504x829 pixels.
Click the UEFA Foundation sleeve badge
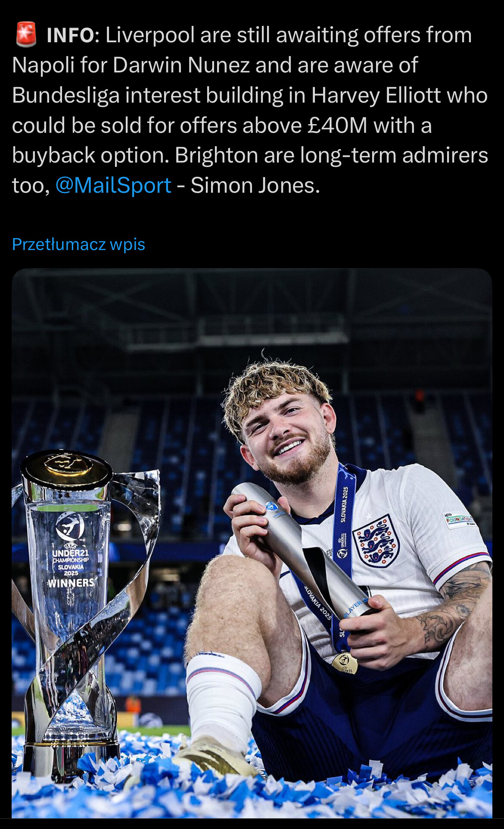point(459,519)
